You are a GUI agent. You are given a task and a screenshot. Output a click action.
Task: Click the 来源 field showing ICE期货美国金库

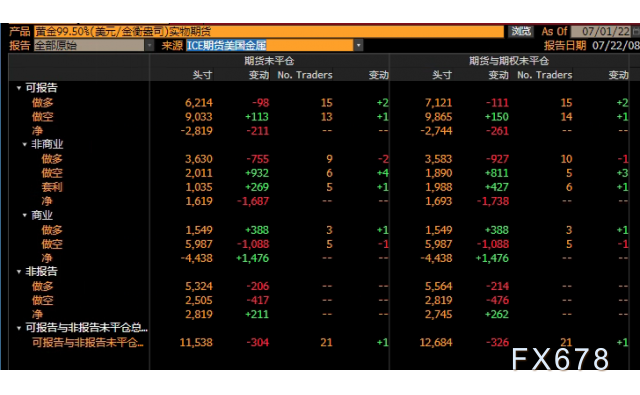tap(269, 45)
